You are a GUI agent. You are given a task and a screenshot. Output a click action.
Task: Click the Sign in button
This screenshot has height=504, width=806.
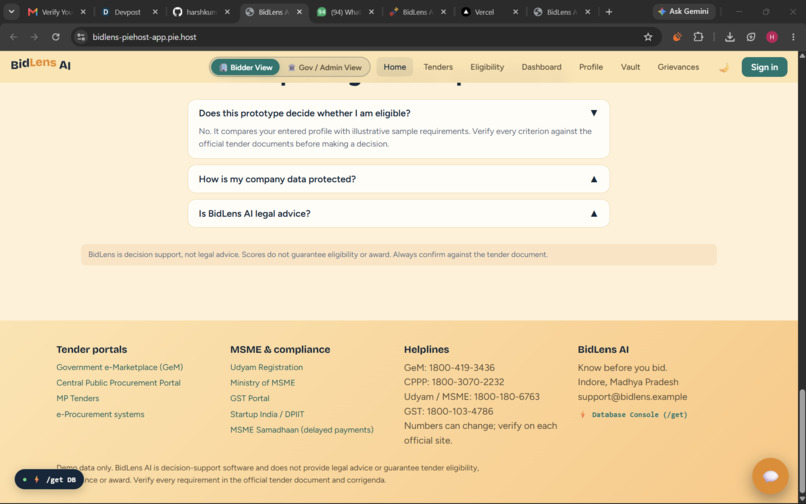coord(764,67)
